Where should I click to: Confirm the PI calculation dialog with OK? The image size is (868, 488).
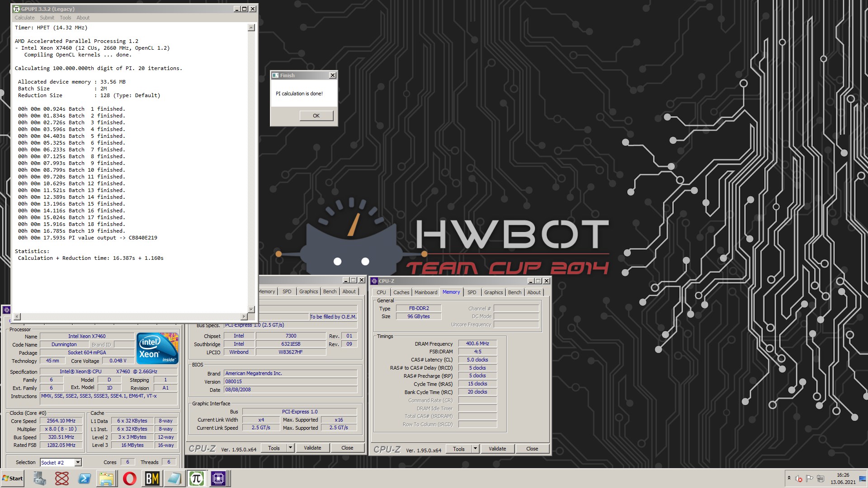pos(316,116)
